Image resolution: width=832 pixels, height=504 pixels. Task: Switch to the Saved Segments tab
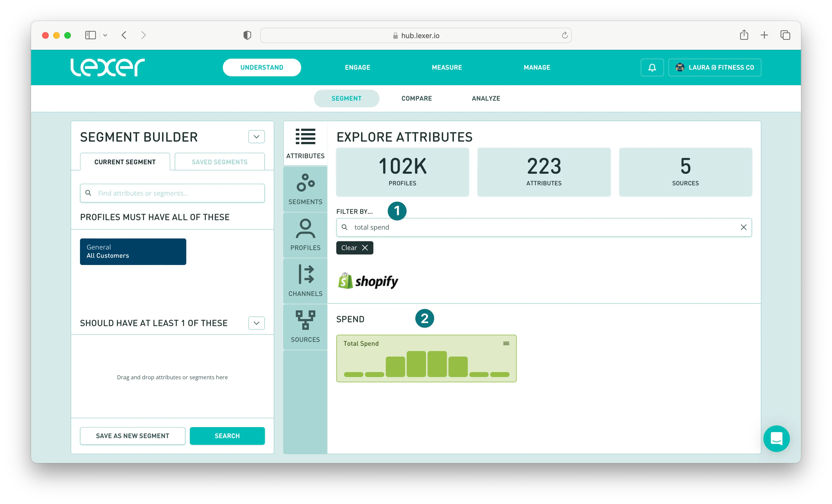coord(219,162)
